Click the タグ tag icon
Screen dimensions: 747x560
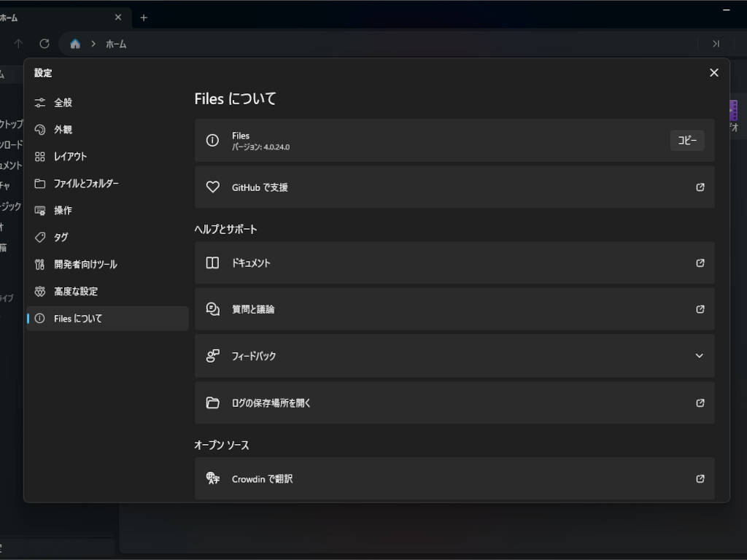pyautogui.click(x=40, y=238)
